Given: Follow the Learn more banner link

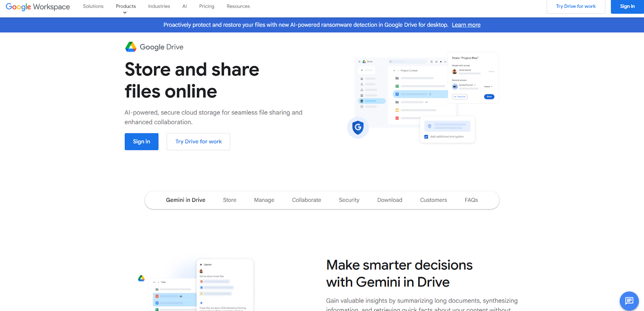Looking at the screenshot, I should tap(466, 25).
